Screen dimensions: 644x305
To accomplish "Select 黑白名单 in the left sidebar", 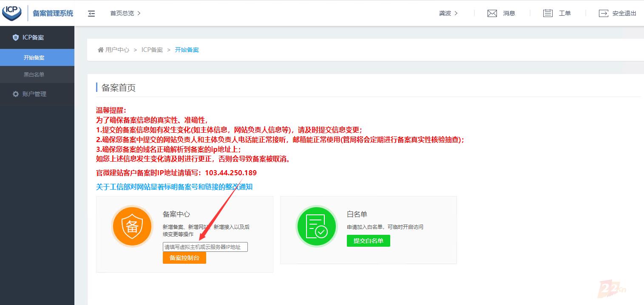I will point(34,74).
